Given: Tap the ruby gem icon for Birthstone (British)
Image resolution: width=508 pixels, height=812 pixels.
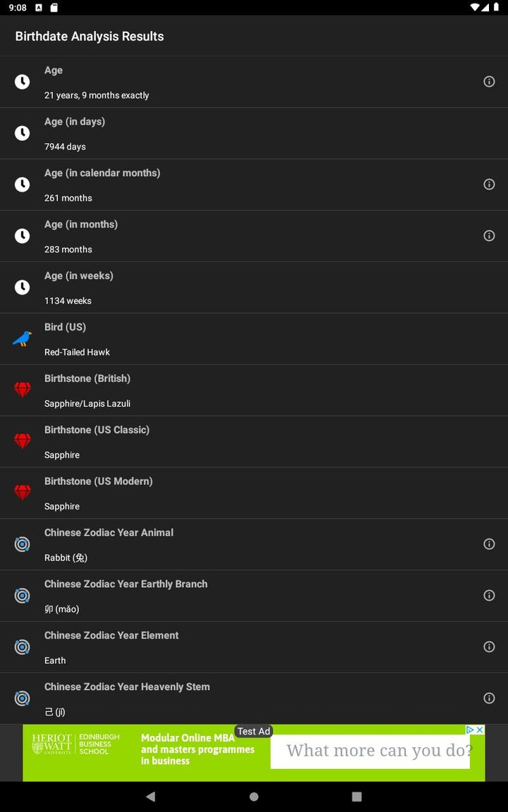Looking at the screenshot, I should tap(22, 390).
